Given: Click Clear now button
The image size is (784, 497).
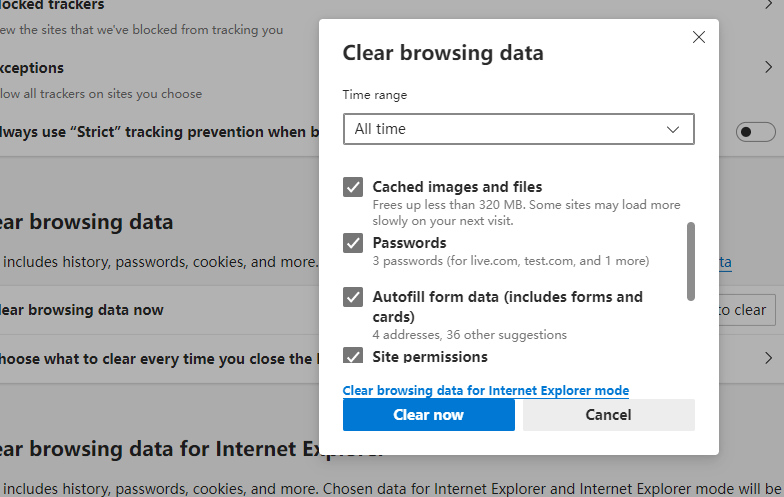Looking at the screenshot, I should click(x=428, y=414).
